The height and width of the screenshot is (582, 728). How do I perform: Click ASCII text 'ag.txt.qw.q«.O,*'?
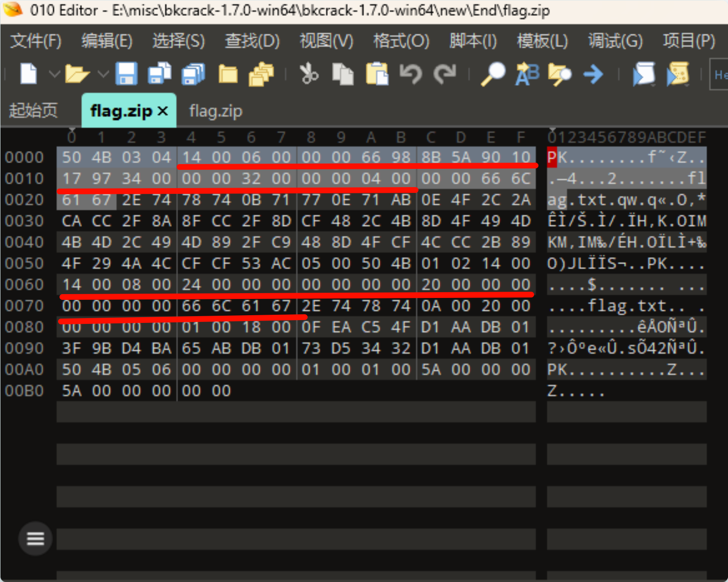click(x=626, y=200)
